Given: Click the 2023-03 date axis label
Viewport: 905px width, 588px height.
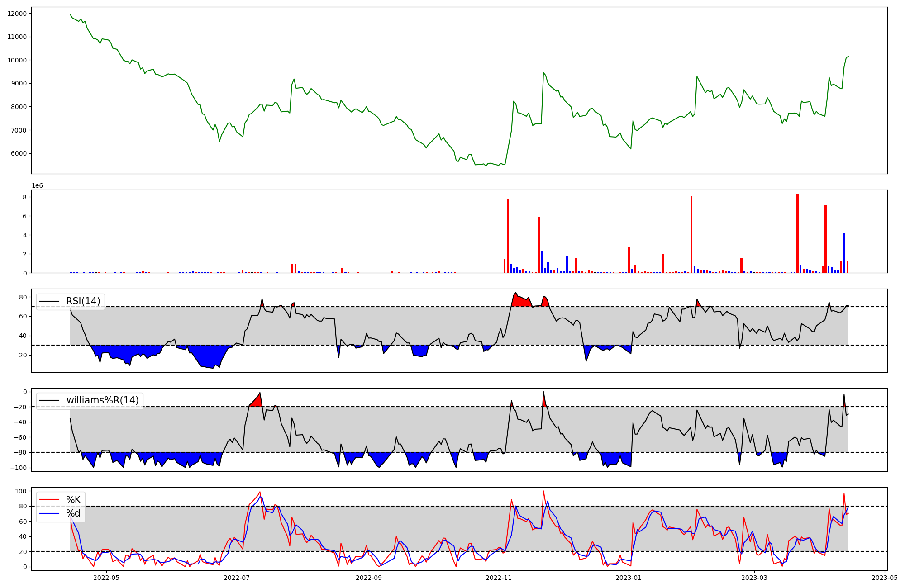Looking at the screenshot, I should coord(755,578).
